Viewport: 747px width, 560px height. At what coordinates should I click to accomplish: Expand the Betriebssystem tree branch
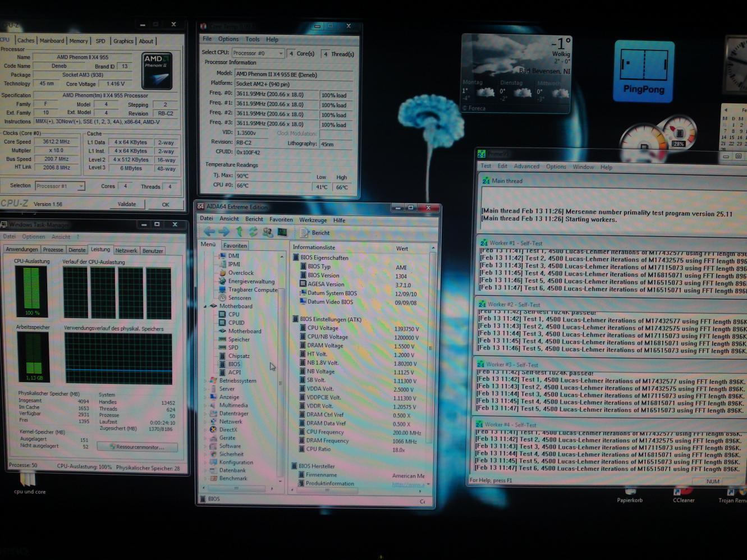205,380
